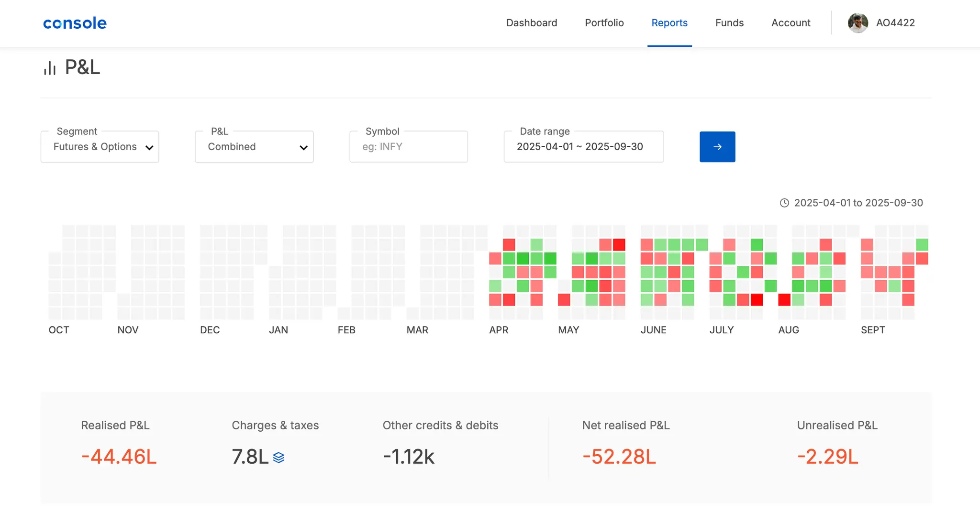The height and width of the screenshot is (513, 980).
Task: Click the P&L bar chart icon
Action: point(50,68)
